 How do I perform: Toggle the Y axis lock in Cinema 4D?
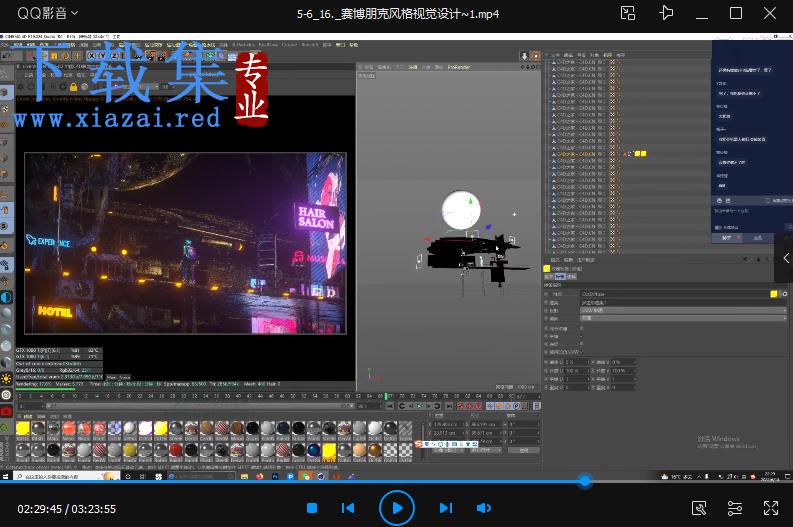coord(103,56)
